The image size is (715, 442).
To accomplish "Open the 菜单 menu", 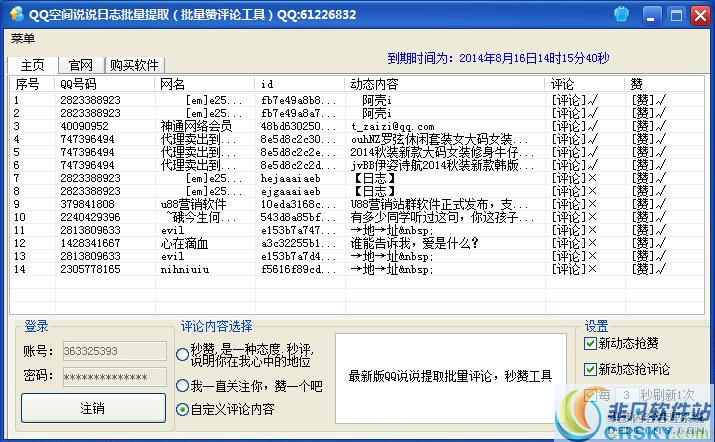I will click(23, 39).
